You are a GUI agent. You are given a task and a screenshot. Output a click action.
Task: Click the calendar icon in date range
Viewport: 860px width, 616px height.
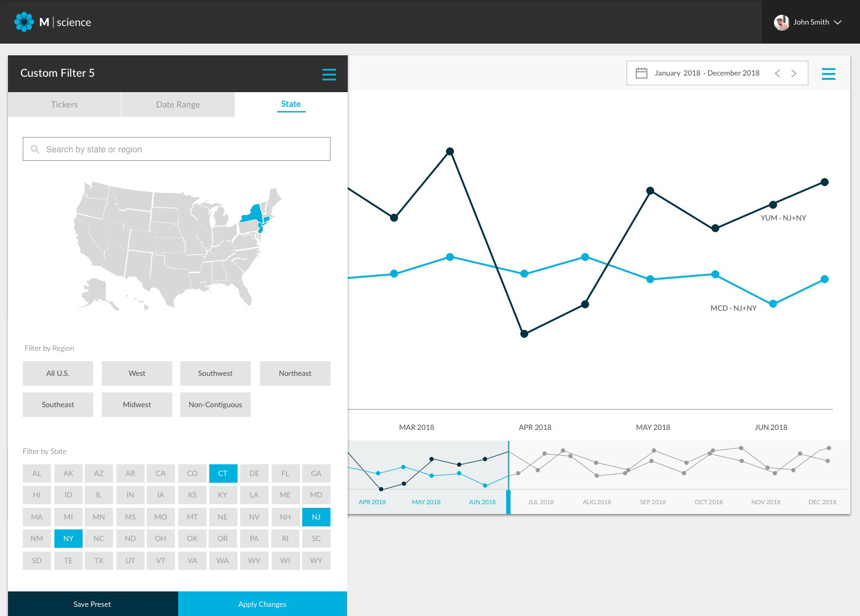coord(641,73)
